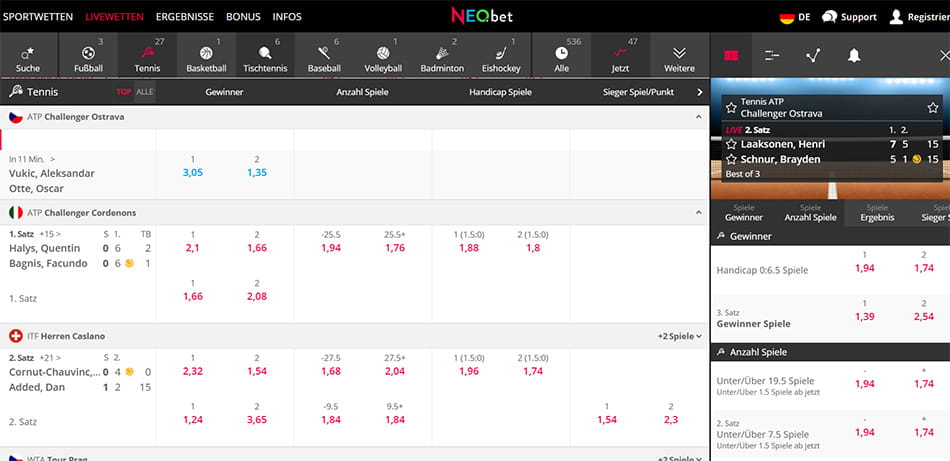Select Spiele Anzahl Spiele tab
This screenshot has height=461, width=950.
point(811,213)
